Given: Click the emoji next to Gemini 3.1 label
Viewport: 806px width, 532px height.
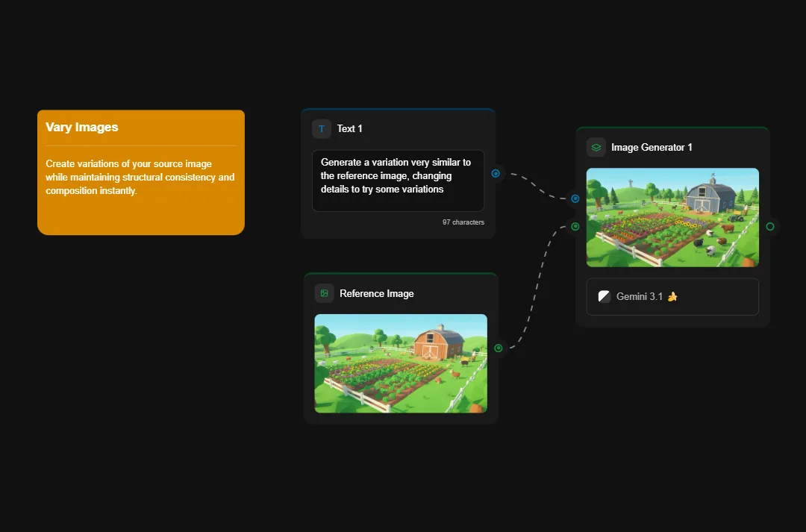Looking at the screenshot, I should point(671,296).
